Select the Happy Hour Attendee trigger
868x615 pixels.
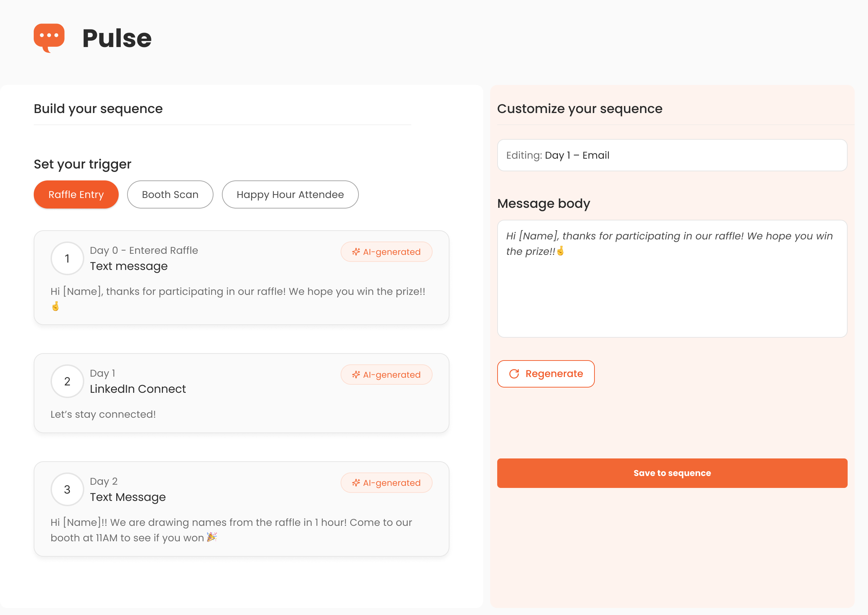click(x=290, y=194)
